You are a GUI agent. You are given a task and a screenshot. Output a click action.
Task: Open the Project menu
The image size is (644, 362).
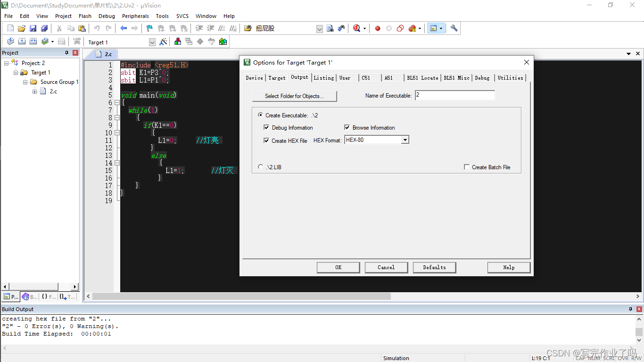[63, 16]
